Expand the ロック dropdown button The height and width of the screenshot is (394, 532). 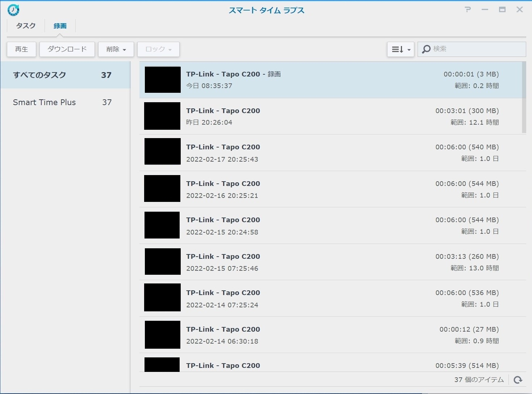[x=158, y=49]
